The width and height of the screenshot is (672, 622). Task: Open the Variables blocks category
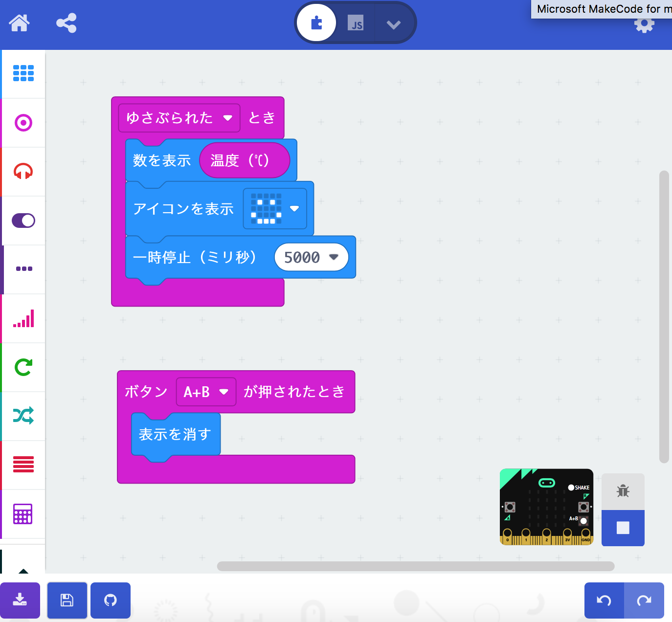[23, 465]
